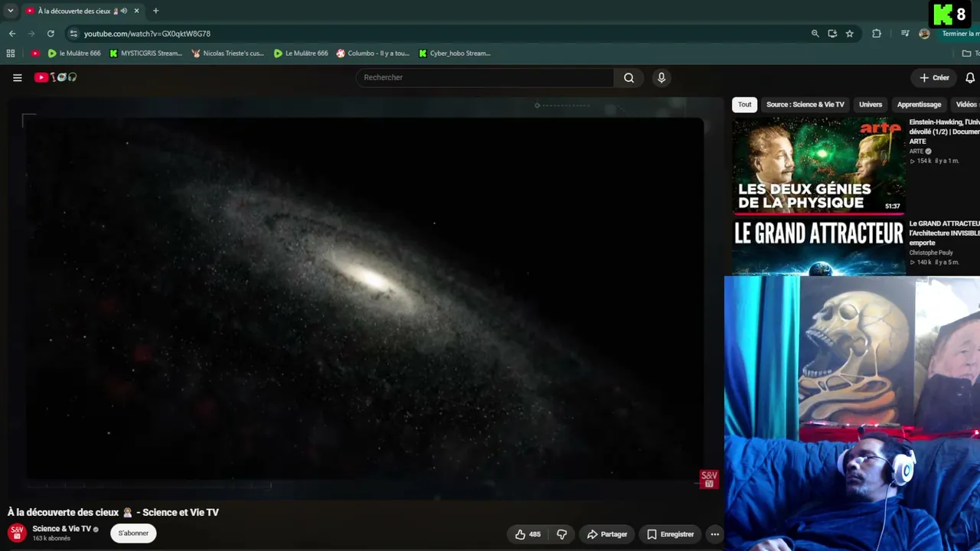Screen dimensions: 980x551
Task: Open the YouTube guide hamburger menu
Action: (18, 77)
